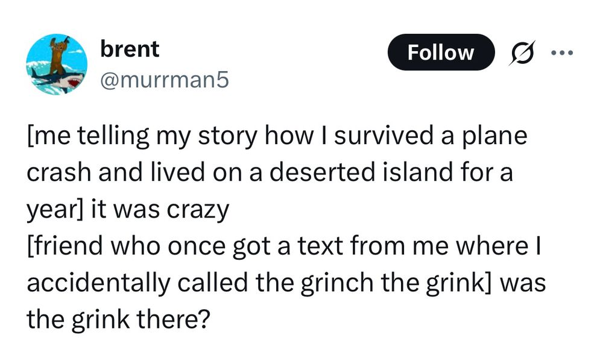
Task: Click the display name "brent"
Action: pos(130,49)
